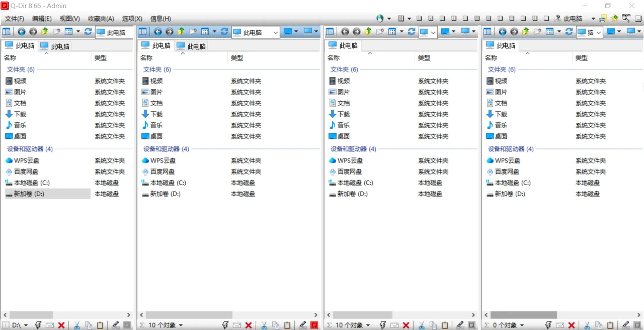
Task: Refresh the first pane with the blue arrows icon
Action: tap(88, 32)
